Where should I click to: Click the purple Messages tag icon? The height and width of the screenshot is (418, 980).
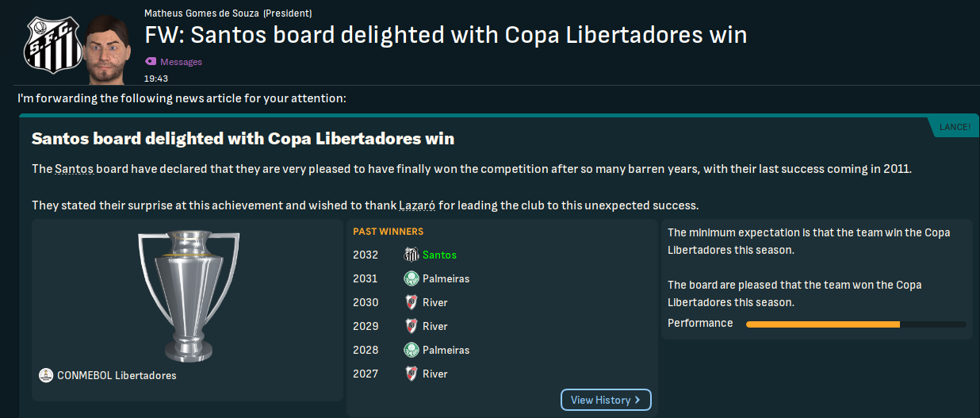151,62
